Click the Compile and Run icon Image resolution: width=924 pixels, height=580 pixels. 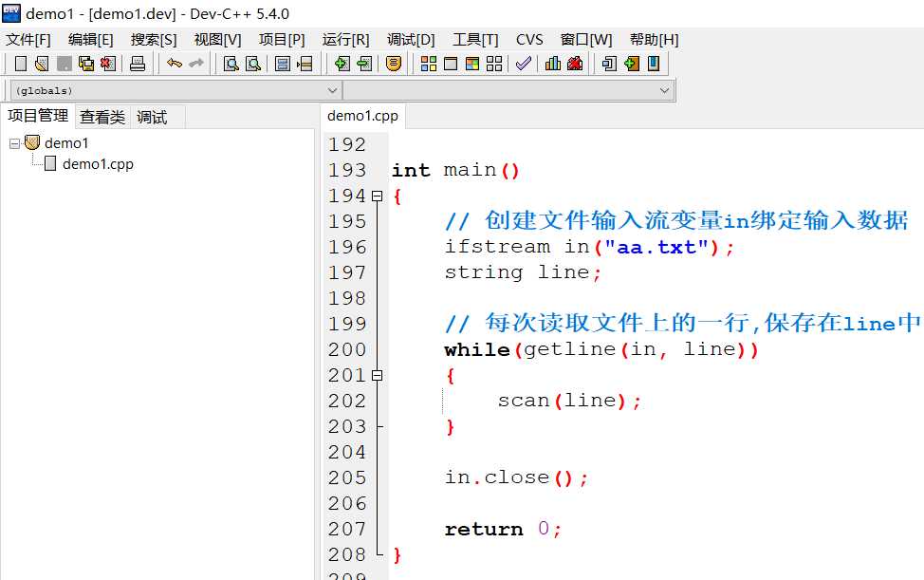click(472, 64)
